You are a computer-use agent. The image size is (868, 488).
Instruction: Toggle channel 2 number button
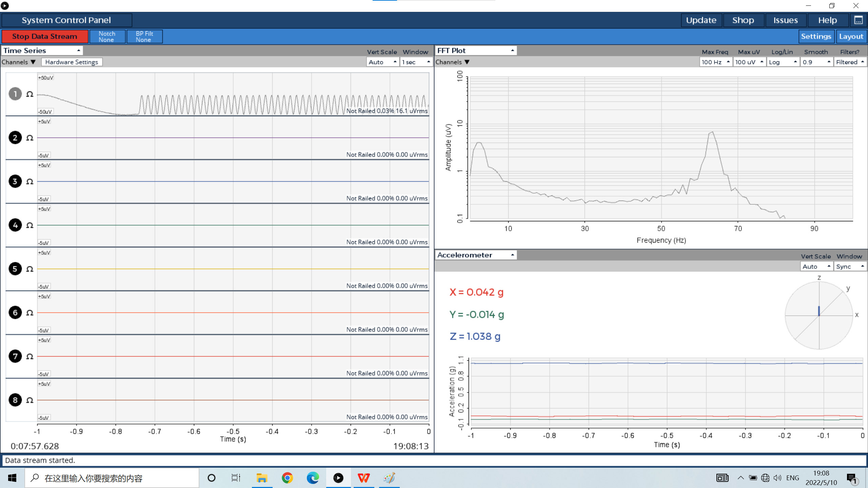(15, 138)
